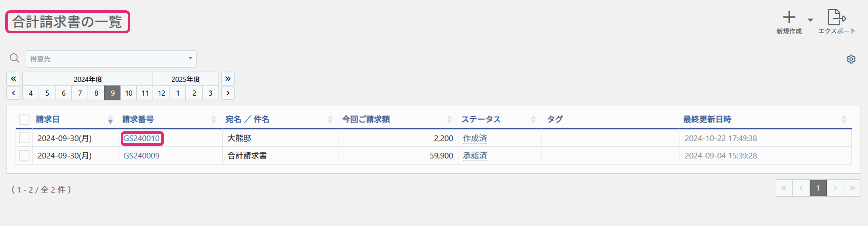The width and height of the screenshot is (868, 226).
Task: Click the 新規作成 plus icon
Action: tap(789, 17)
